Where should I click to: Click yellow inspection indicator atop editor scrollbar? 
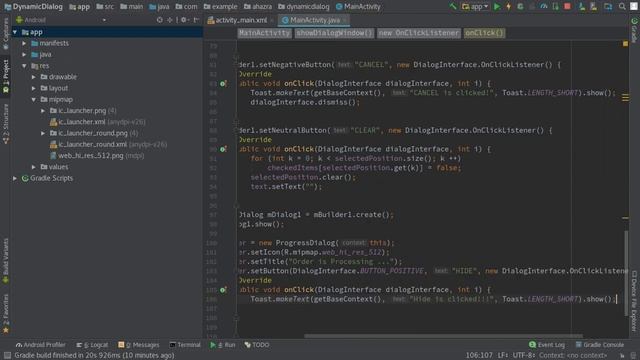(x=625, y=43)
